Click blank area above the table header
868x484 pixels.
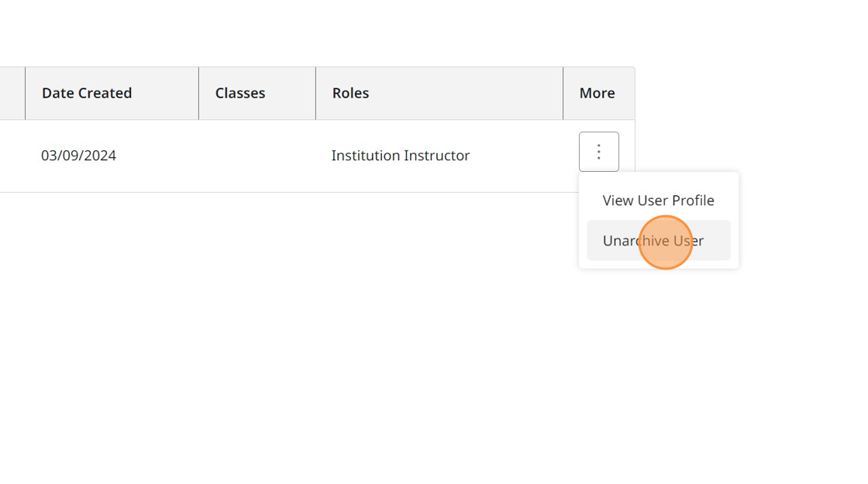(x=310, y=31)
